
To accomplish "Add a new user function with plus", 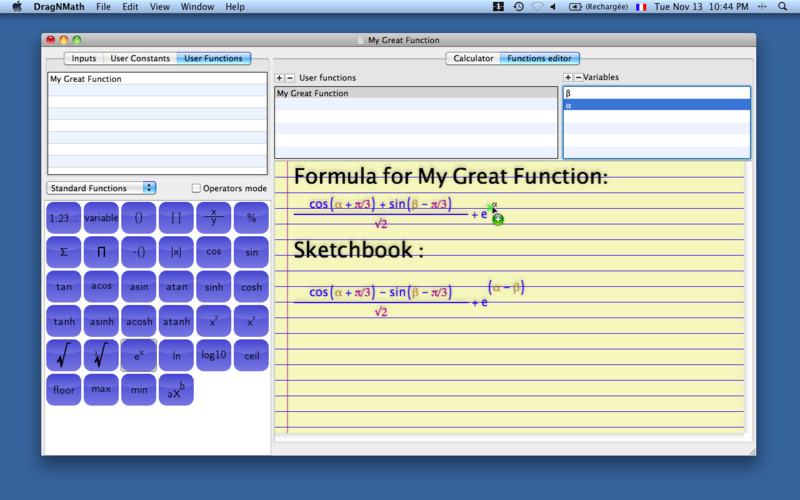I will pos(280,78).
